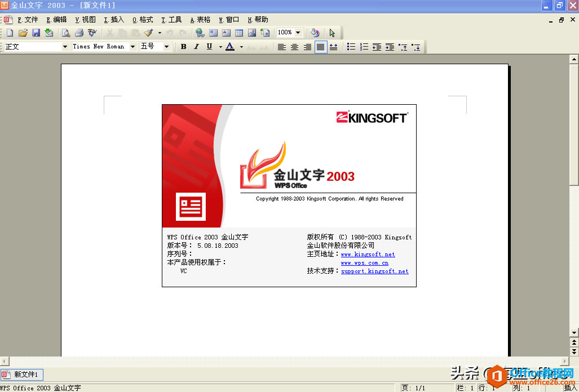Click the send by mail toolbar icon
Image resolution: width=579 pixels, height=392 pixels.
coord(48,33)
